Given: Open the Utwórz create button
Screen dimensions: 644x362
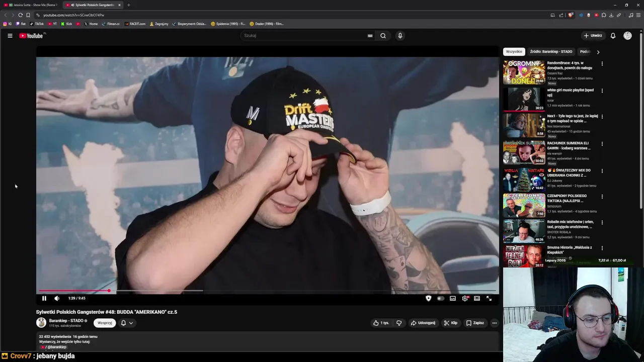Looking at the screenshot, I should coord(593,36).
